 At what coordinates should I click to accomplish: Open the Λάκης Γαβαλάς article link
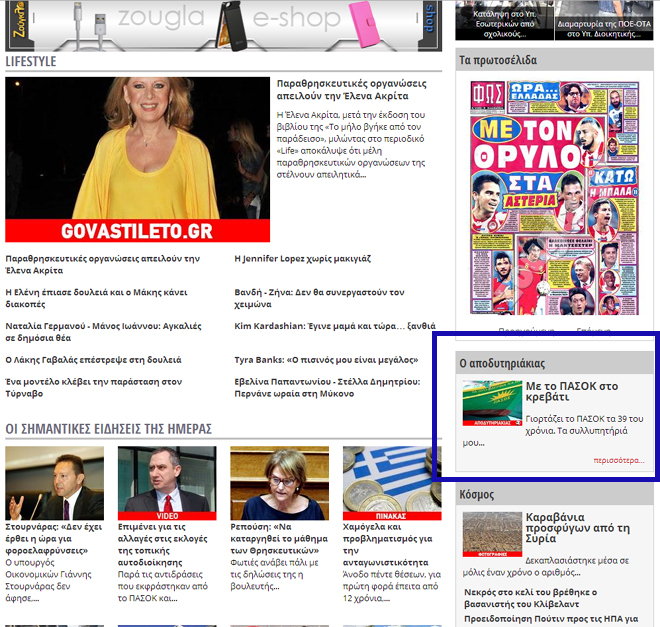tap(93, 360)
